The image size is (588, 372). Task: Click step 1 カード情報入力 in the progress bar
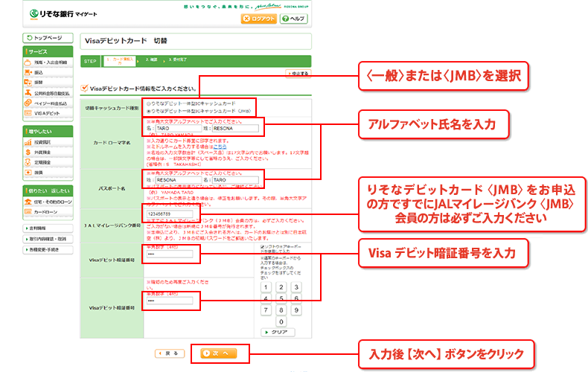pyautogui.click(x=119, y=61)
